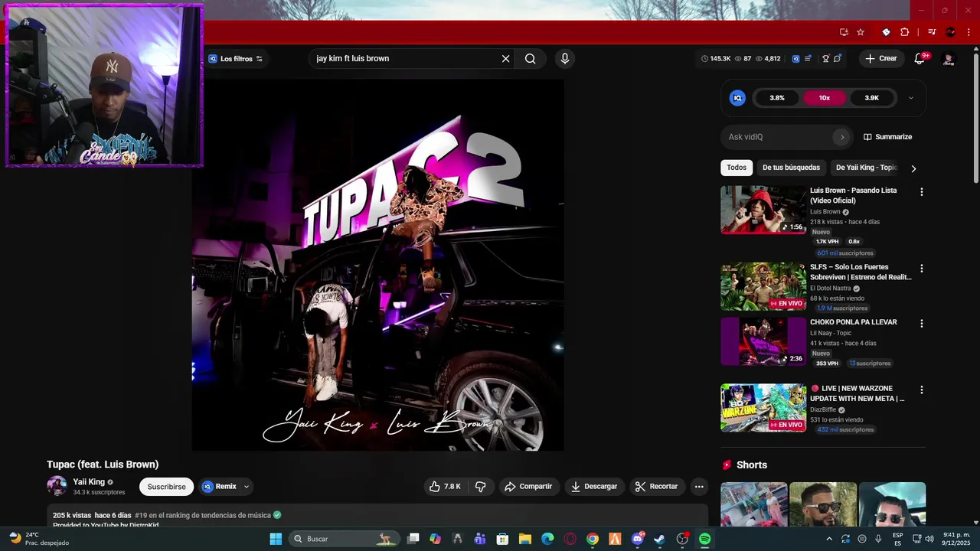Dislike the video with thumbs-down
980x551 pixels.
[x=481, y=487]
